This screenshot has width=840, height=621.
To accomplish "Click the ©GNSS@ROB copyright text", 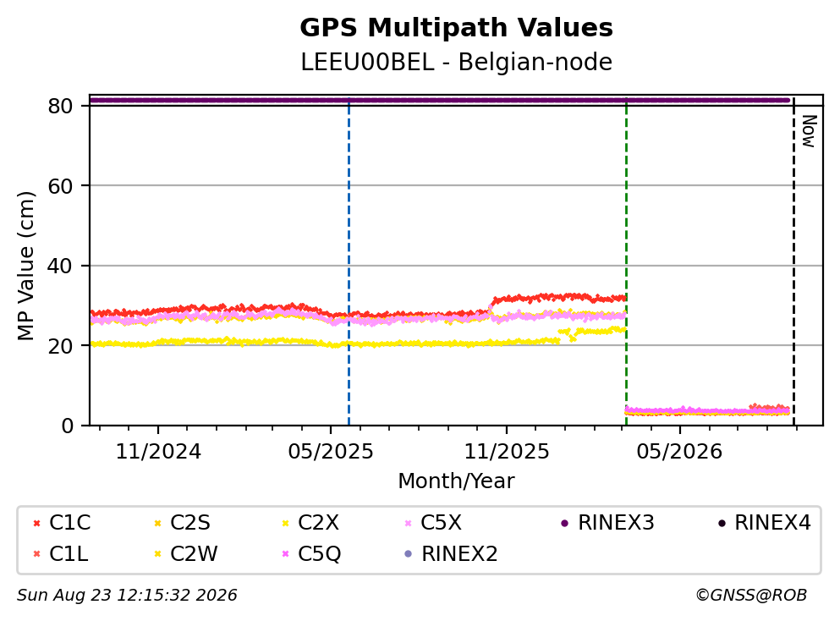I will pyautogui.click(x=751, y=596).
